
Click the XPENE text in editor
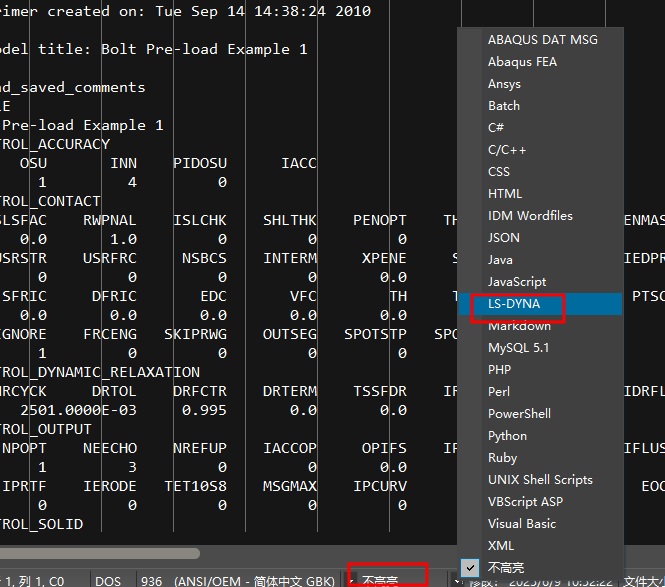pyautogui.click(x=384, y=258)
